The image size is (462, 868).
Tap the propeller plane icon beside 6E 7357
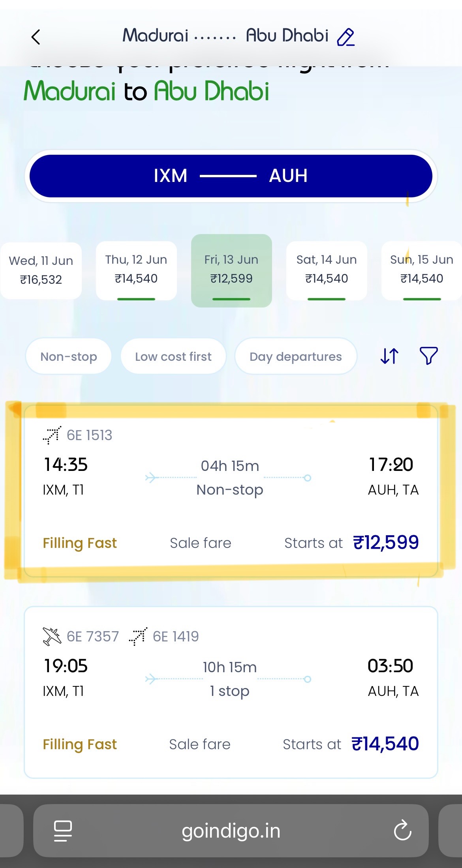(x=52, y=636)
